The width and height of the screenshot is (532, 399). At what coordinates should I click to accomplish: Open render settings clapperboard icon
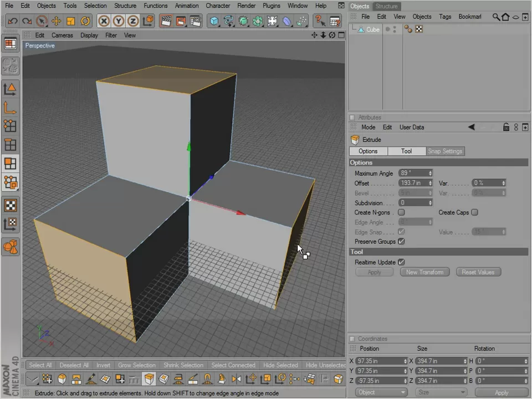click(x=196, y=21)
